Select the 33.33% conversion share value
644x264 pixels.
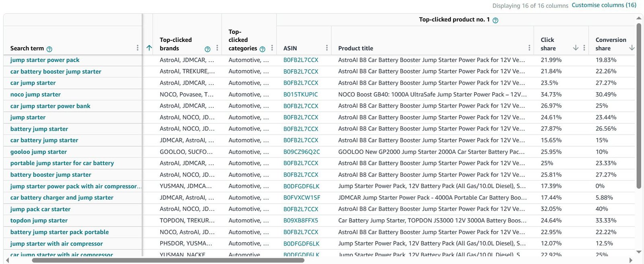point(606,221)
